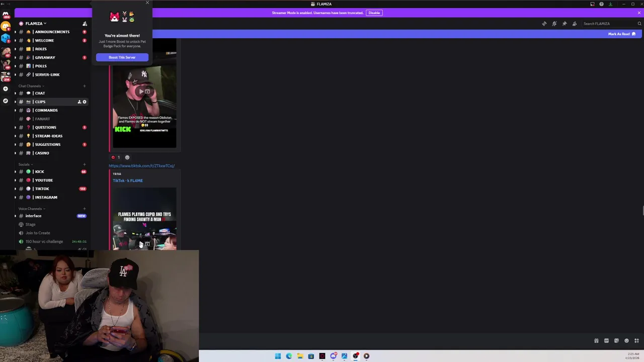Open POLLS channel
The image size is (644, 362).
pyautogui.click(x=52, y=66)
